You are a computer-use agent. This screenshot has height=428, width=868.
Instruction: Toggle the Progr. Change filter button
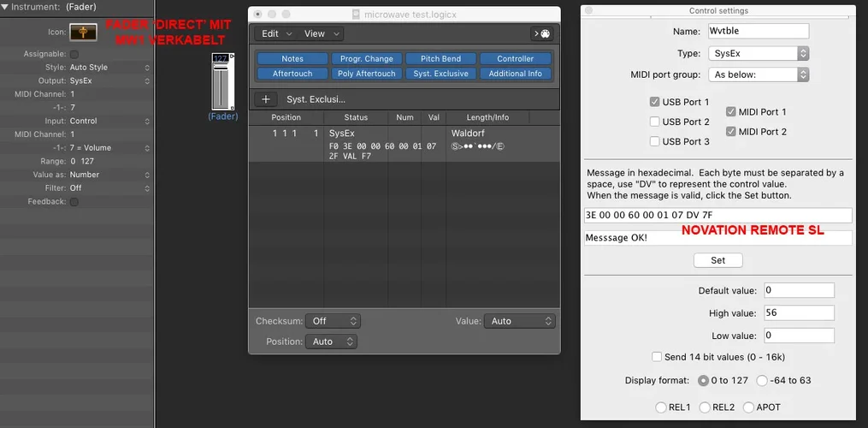(x=367, y=59)
